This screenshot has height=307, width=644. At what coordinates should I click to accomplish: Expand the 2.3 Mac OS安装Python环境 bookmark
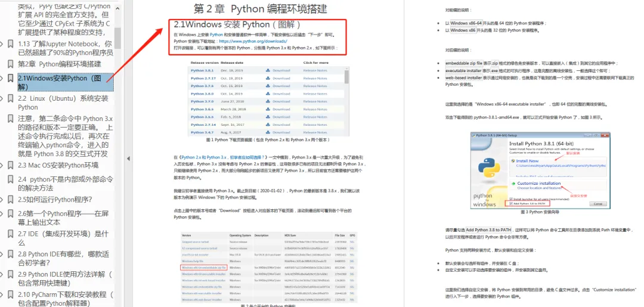[x=2, y=165]
